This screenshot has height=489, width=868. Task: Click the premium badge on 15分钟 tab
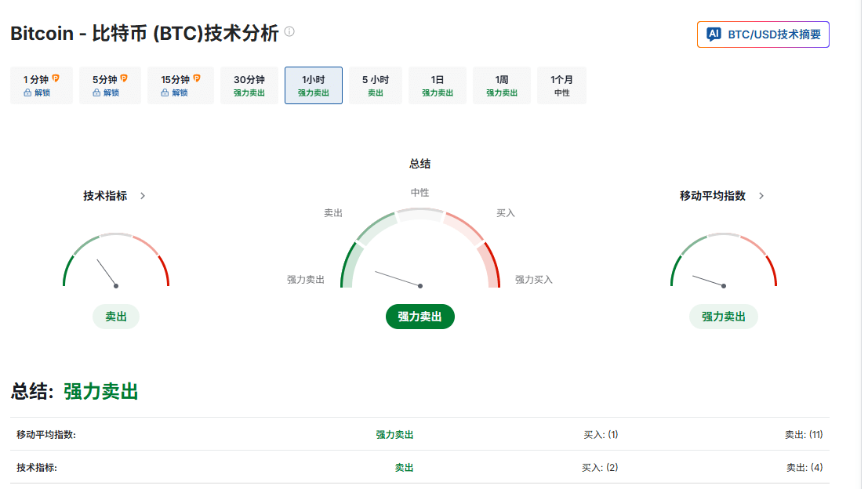point(197,78)
